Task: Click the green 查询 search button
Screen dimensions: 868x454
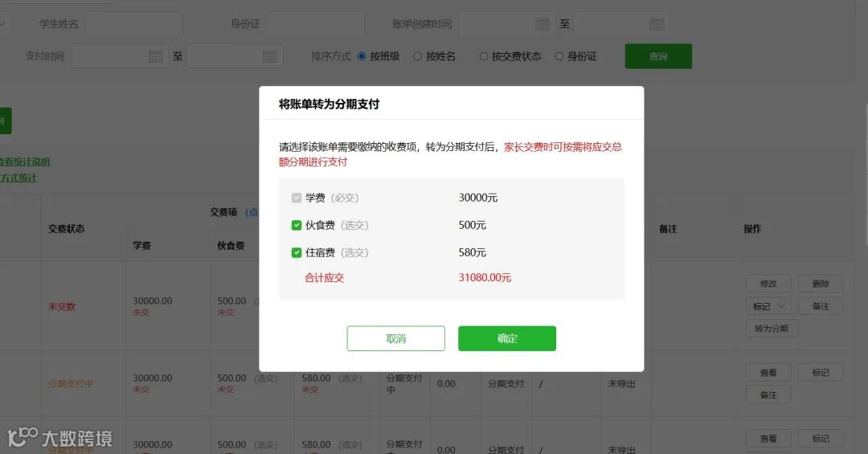Action: coord(658,56)
